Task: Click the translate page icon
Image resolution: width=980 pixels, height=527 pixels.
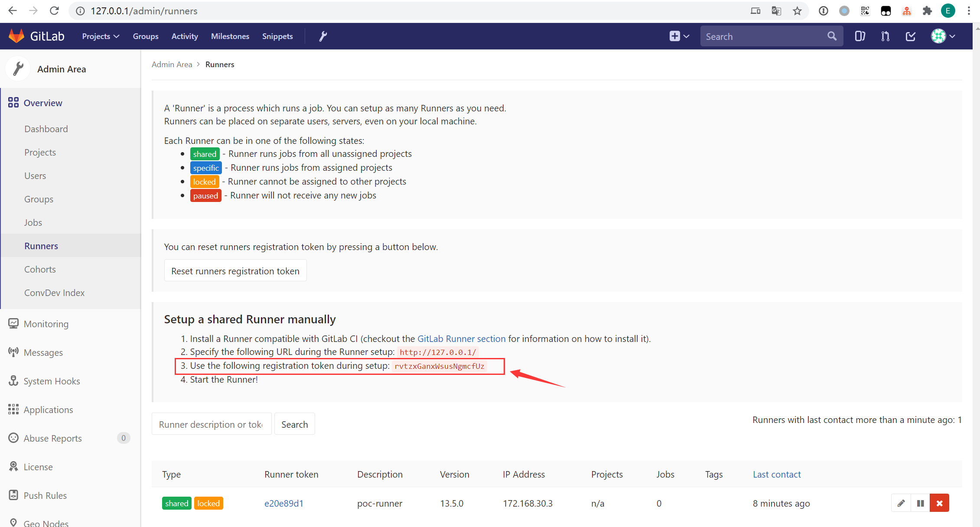Action: point(776,11)
